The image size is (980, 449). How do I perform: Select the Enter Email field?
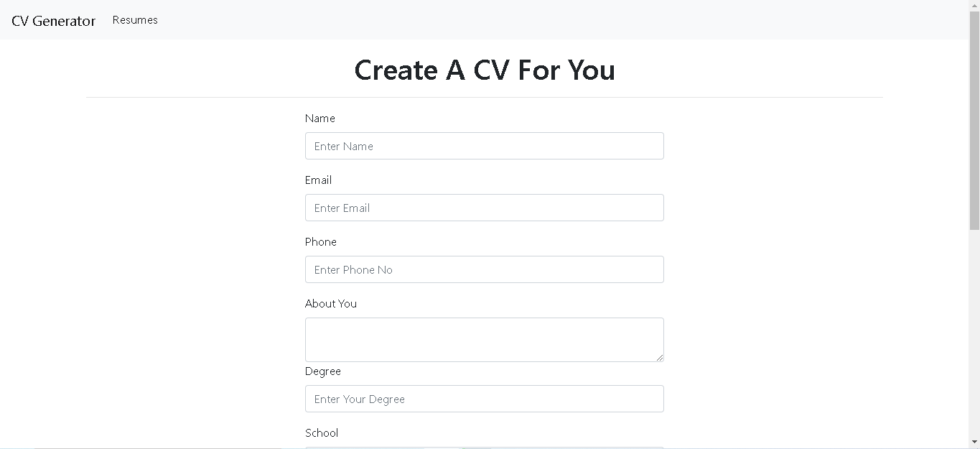click(485, 208)
